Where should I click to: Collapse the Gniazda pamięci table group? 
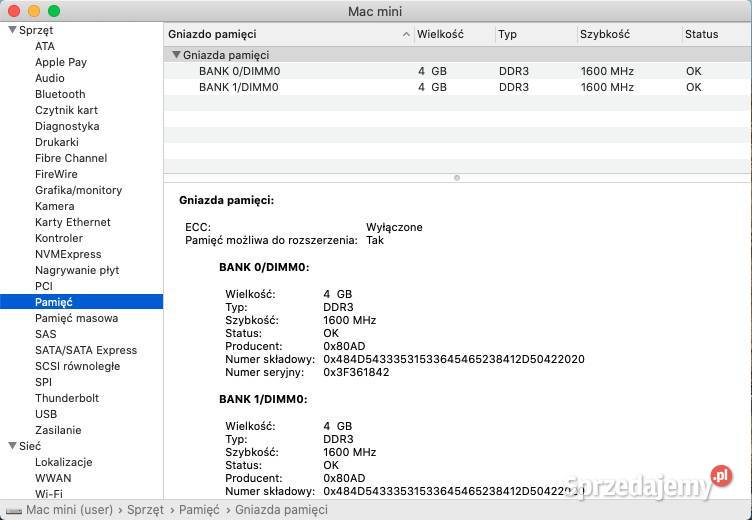(x=176, y=55)
